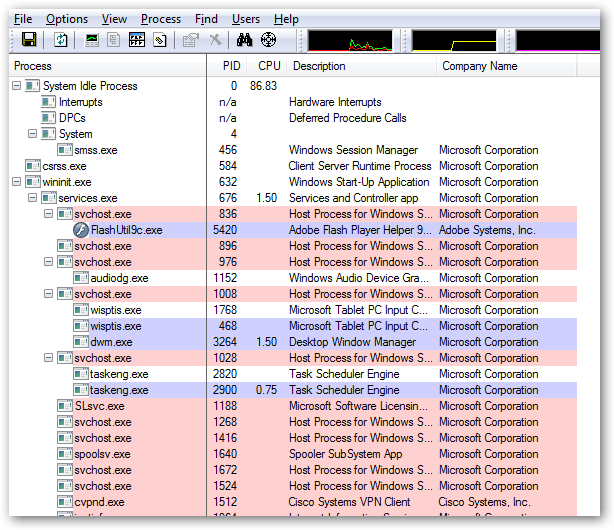Click the Kill Process X toolbar icon

tap(213, 40)
